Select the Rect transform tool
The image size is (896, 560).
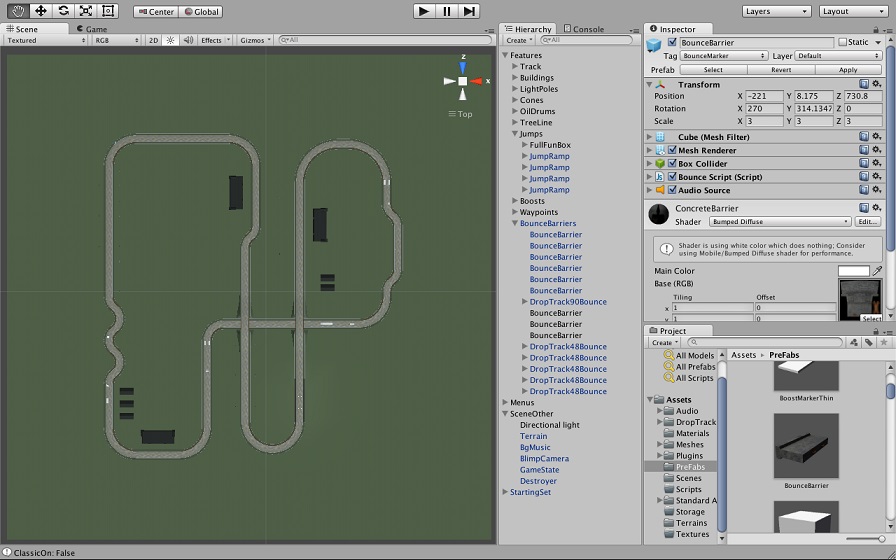107,11
